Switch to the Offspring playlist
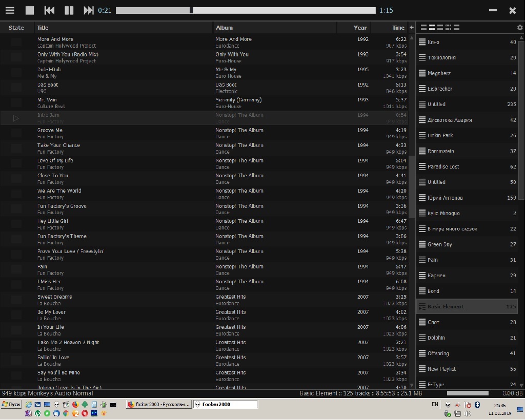The image size is (526, 420). click(x=467, y=353)
